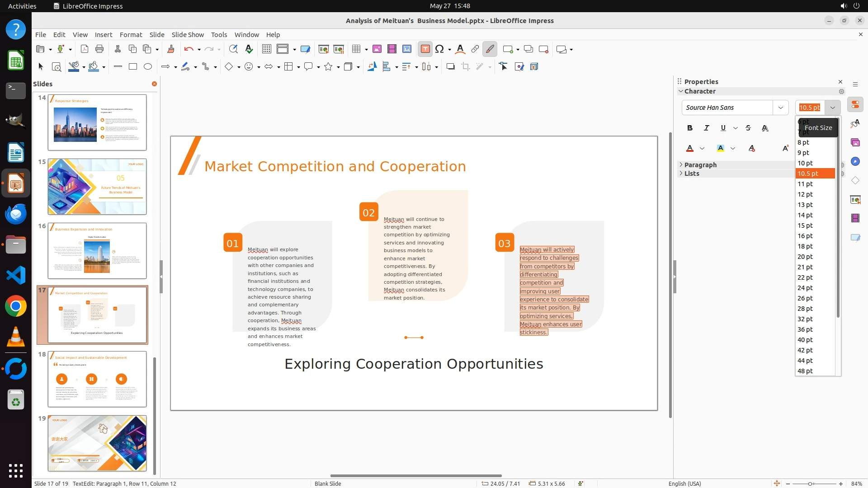Click the Insert Image icon
This screenshot has height=488, width=868.
pos(377,49)
